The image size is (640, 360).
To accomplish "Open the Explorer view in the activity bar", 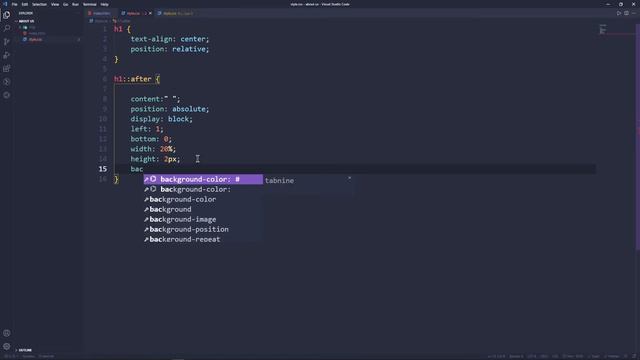I will [7, 15].
